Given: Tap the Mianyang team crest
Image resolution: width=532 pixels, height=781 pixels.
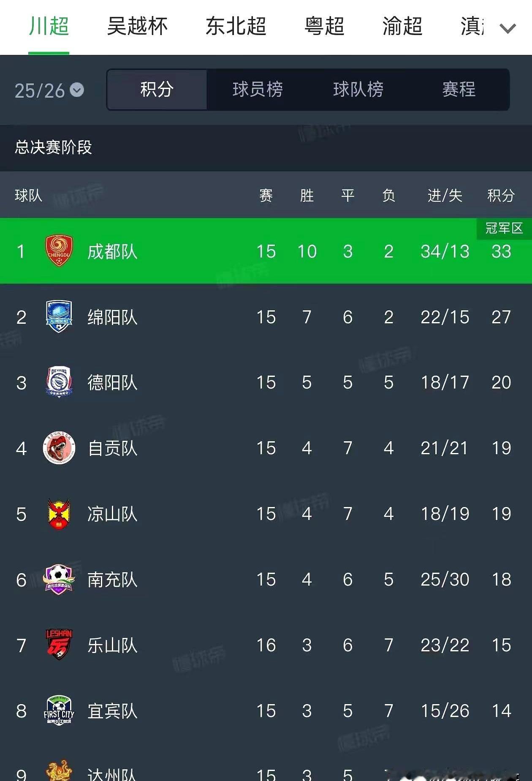Looking at the screenshot, I should coord(59,317).
